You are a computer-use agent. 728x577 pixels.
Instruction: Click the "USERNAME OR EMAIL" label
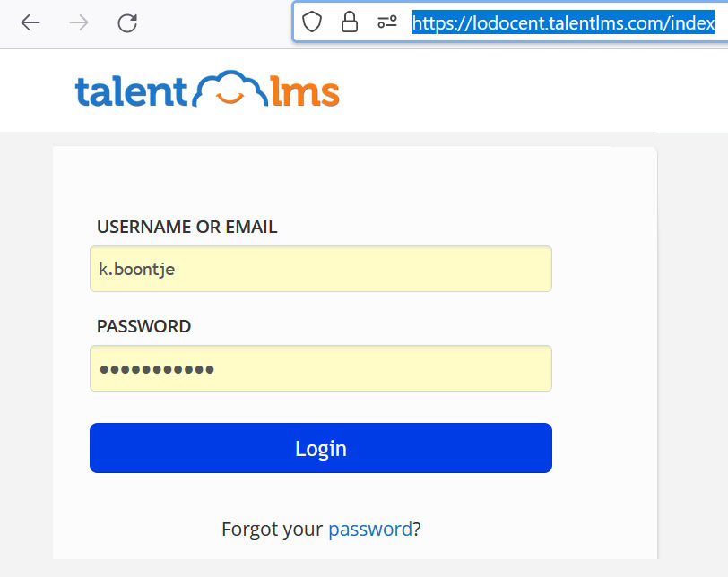pyautogui.click(x=186, y=228)
